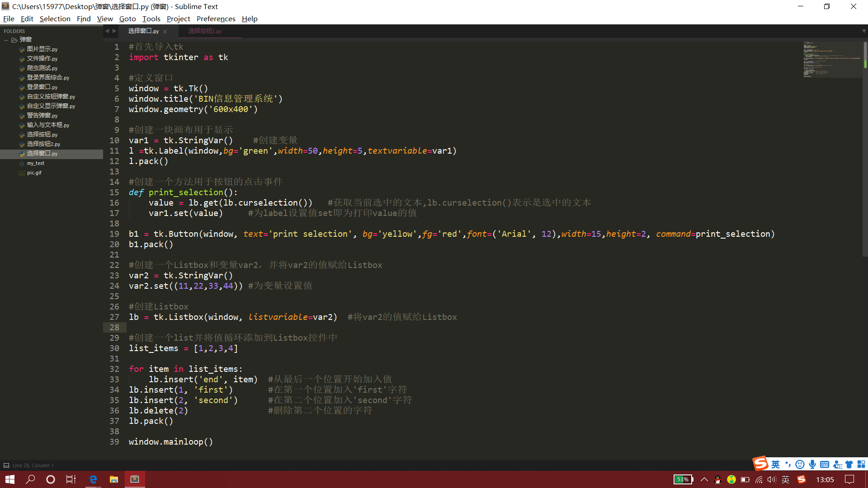The width and height of the screenshot is (868, 488).
Task: Open tab list dropdown at far right
Action: click(x=863, y=31)
